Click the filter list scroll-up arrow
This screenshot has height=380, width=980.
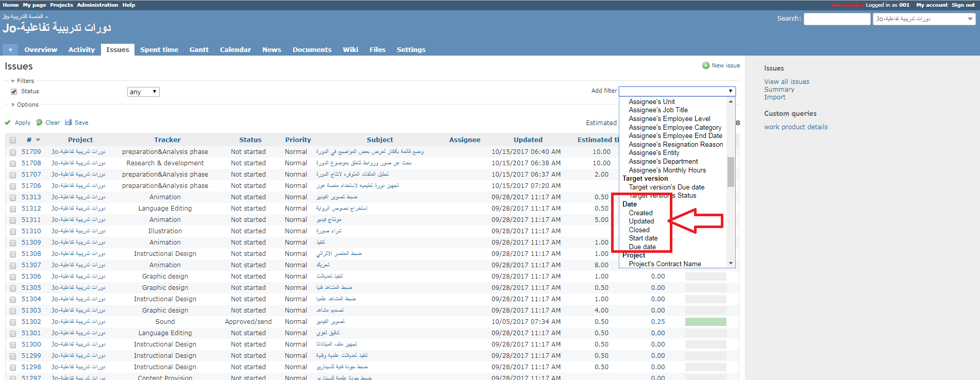click(731, 101)
